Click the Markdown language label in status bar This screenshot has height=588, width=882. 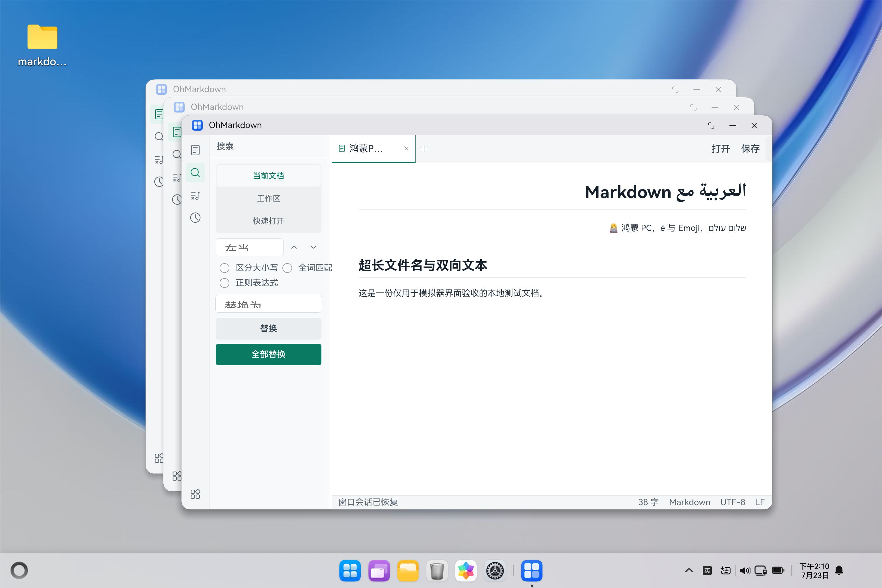click(x=689, y=502)
